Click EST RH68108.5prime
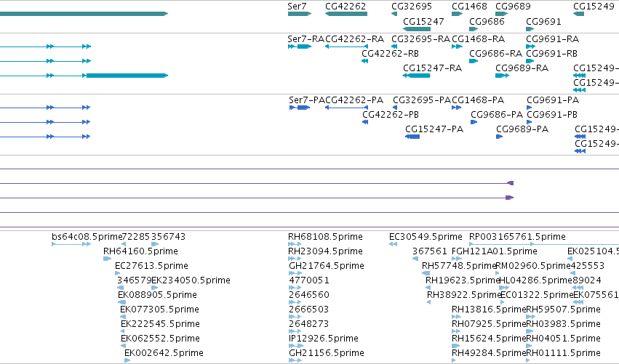Viewport: 619px width, 364px height. (325, 237)
